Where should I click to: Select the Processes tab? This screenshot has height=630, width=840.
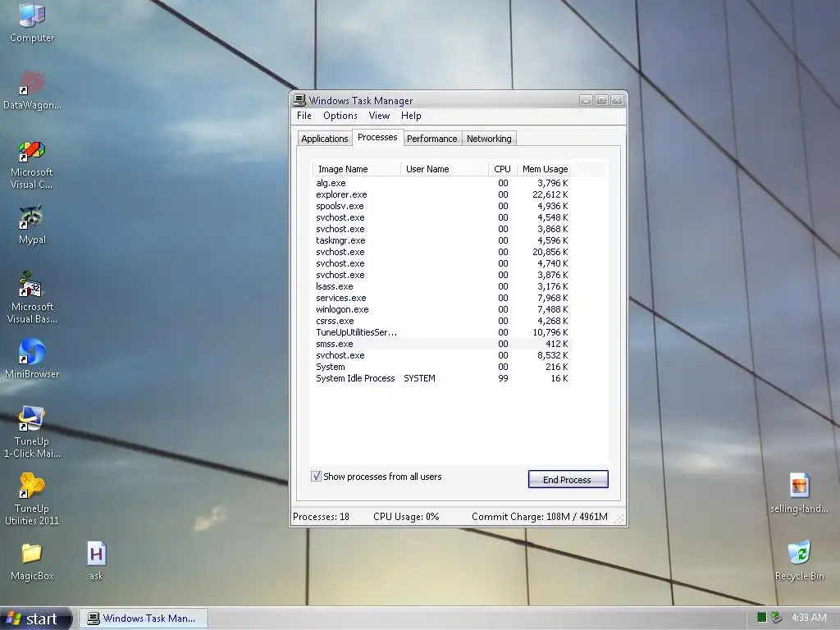tap(377, 137)
